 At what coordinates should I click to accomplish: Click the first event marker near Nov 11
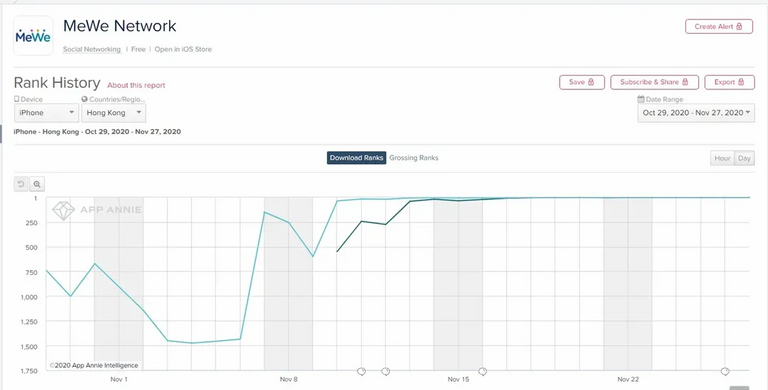(x=361, y=372)
